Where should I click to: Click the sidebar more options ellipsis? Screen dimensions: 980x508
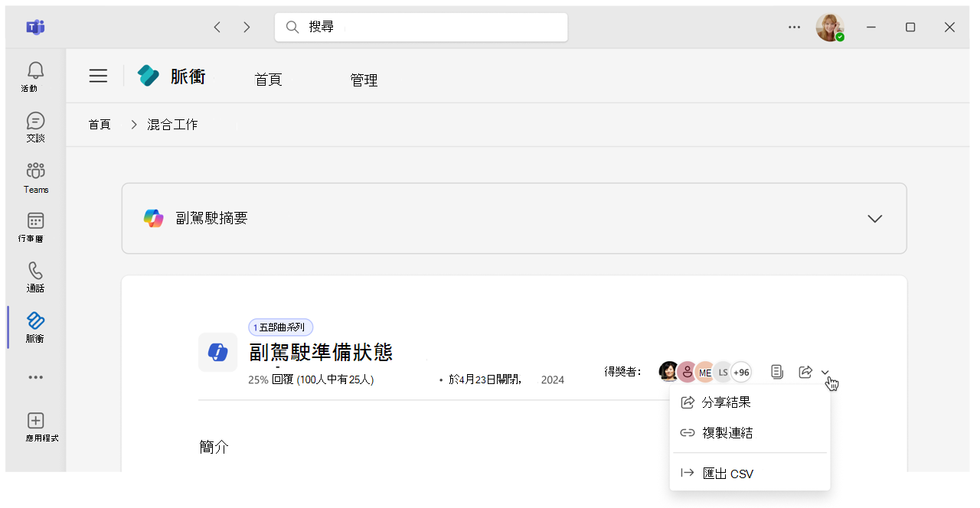coord(34,376)
